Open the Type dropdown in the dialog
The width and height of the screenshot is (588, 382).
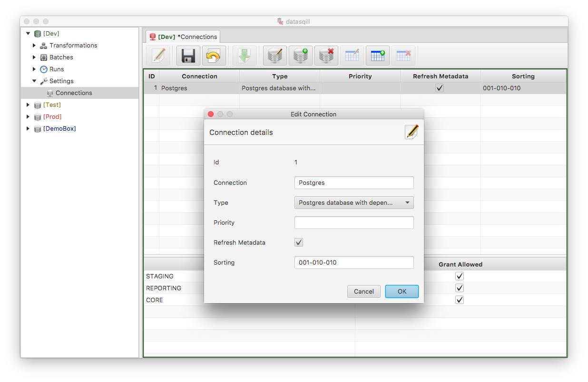click(354, 203)
